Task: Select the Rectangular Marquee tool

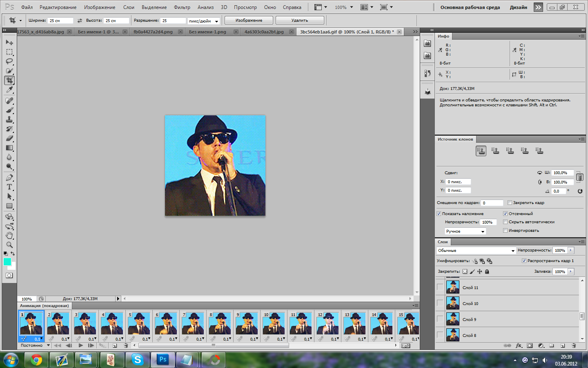Action: 9,52
